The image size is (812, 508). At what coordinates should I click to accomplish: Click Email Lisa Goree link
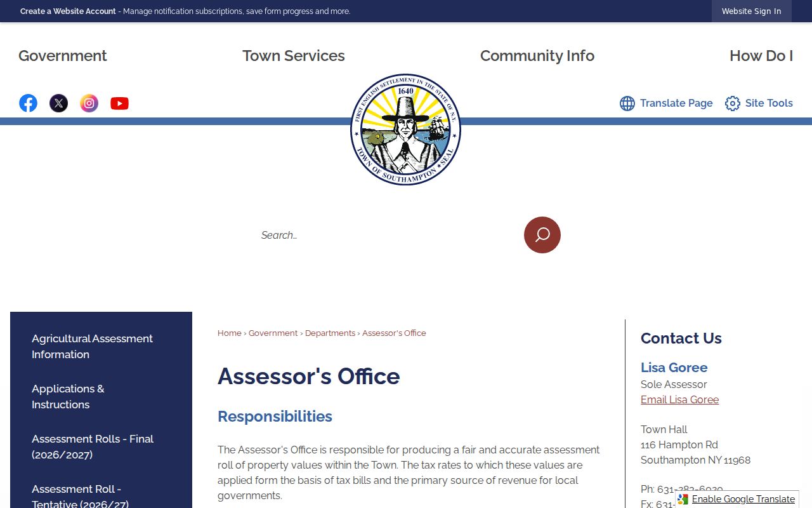coord(679,399)
